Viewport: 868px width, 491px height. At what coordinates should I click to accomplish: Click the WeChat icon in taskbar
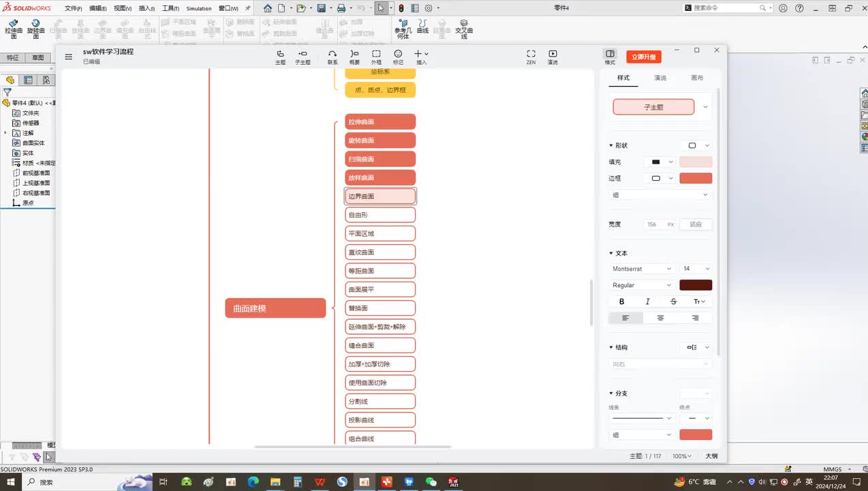point(431,482)
